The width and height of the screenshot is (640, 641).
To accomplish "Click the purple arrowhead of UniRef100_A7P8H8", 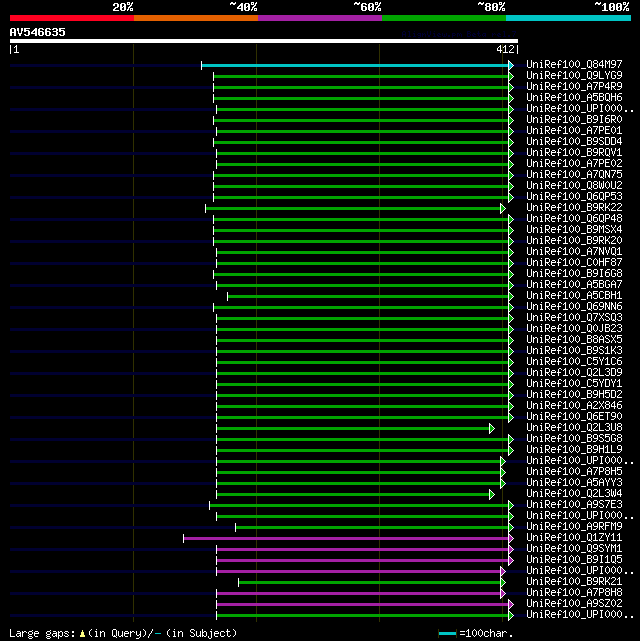I will coord(503,594).
